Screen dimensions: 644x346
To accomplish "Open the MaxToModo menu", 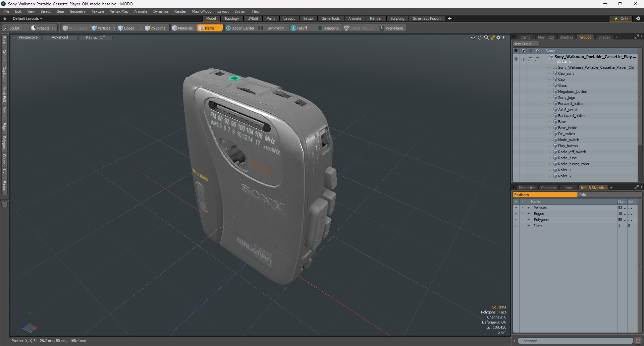I will coord(202,11).
